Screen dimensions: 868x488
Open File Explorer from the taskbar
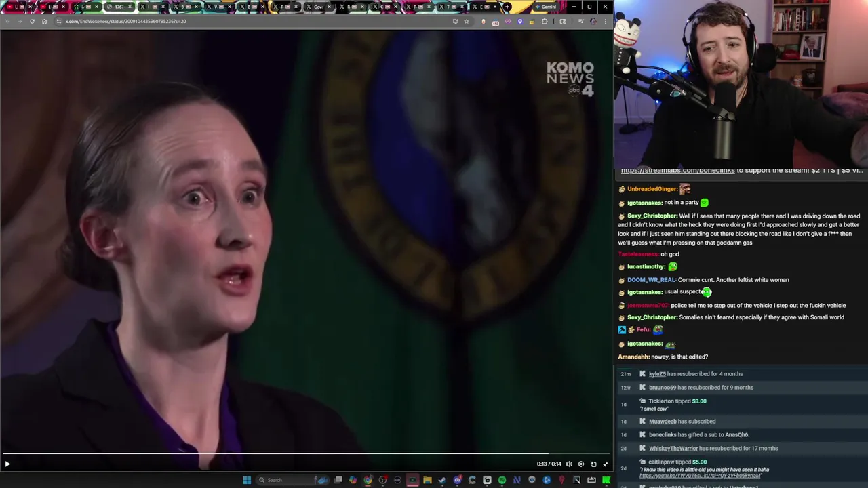427,480
